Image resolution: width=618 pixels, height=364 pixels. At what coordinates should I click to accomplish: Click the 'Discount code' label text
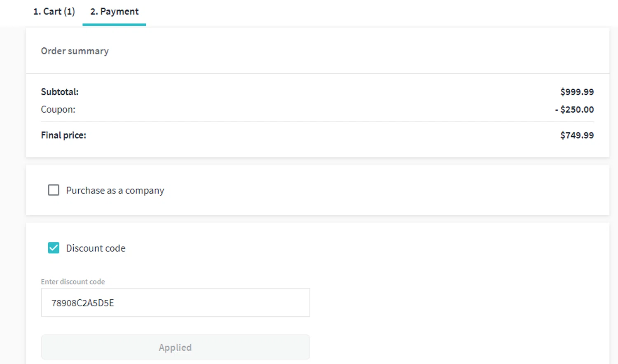click(x=96, y=248)
